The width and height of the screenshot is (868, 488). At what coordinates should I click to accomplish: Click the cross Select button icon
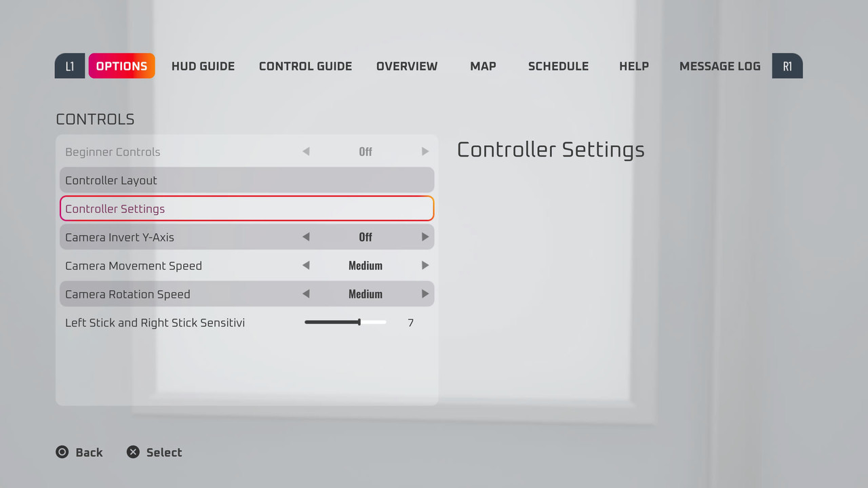click(x=133, y=452)
